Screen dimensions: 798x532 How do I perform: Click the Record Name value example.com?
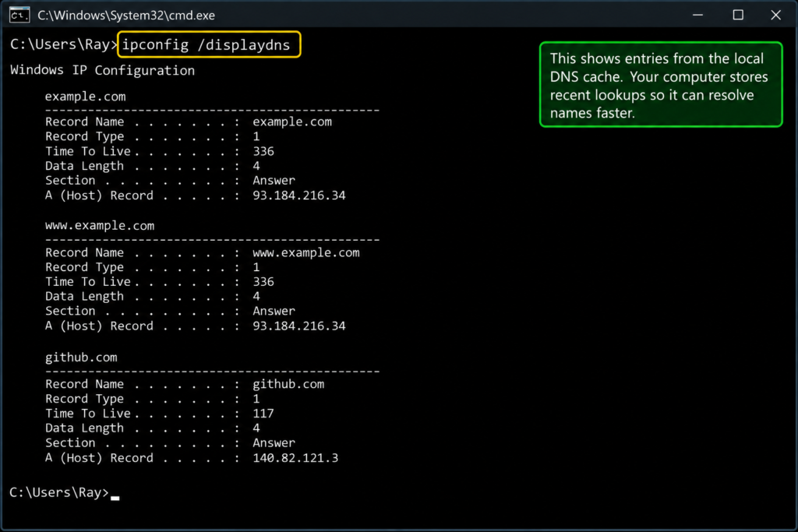(x=292, y=122)
